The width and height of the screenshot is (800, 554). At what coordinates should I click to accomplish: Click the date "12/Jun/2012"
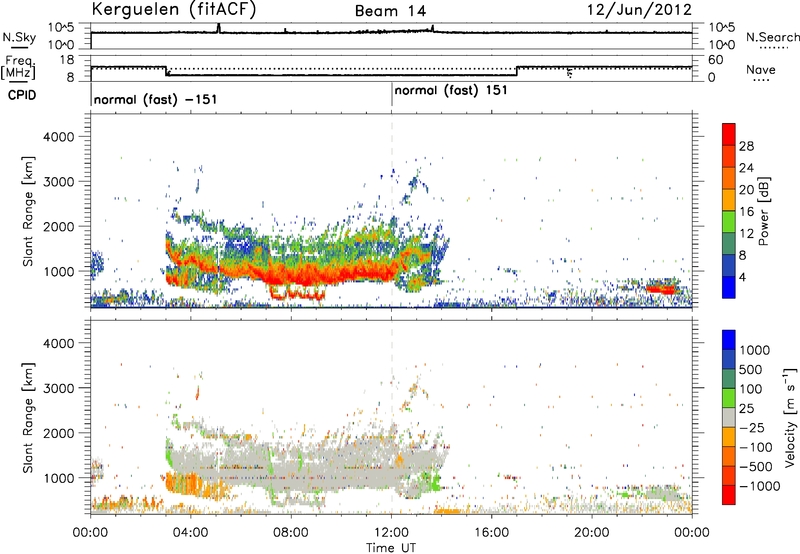639,10
